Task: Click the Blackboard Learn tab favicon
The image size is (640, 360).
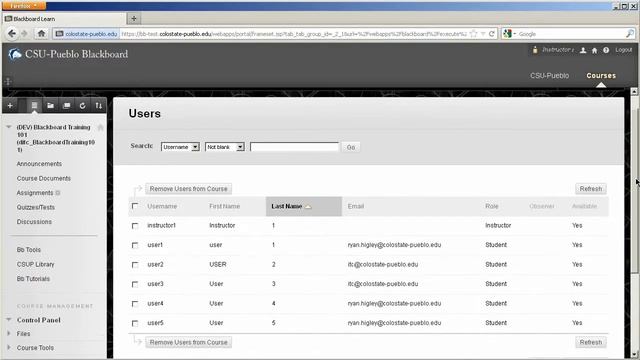Action: pyautogui.click(x=8, y=18)
